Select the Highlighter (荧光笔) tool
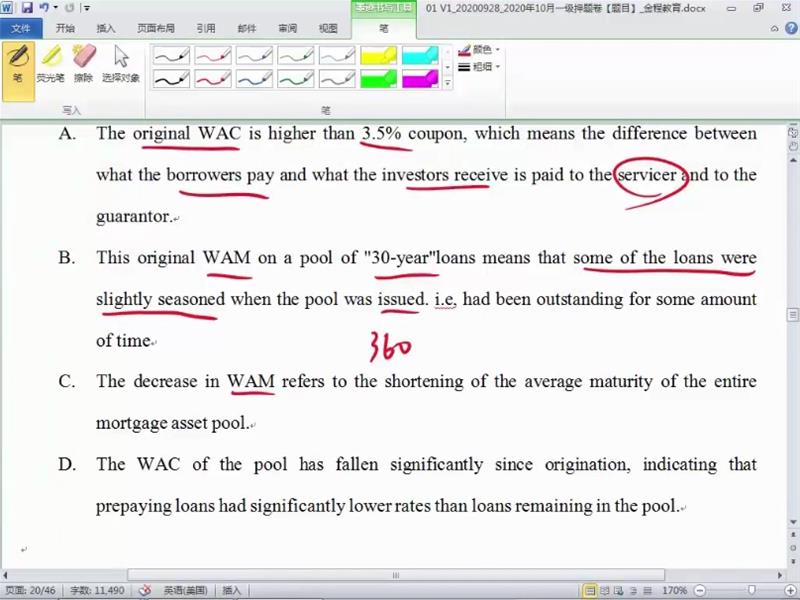The height and width of the screenshot is (600, 800). point(50,63)
